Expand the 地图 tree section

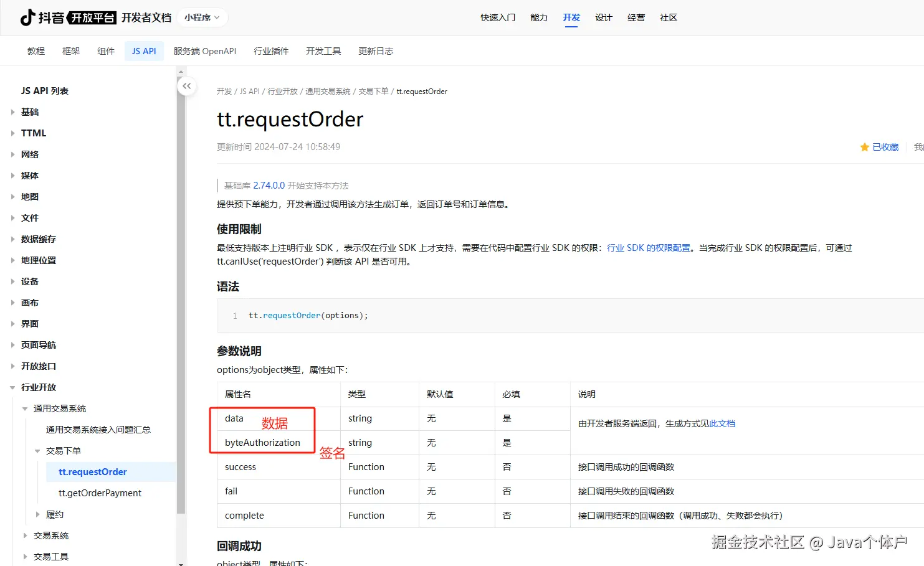click(x=12, y=197)
